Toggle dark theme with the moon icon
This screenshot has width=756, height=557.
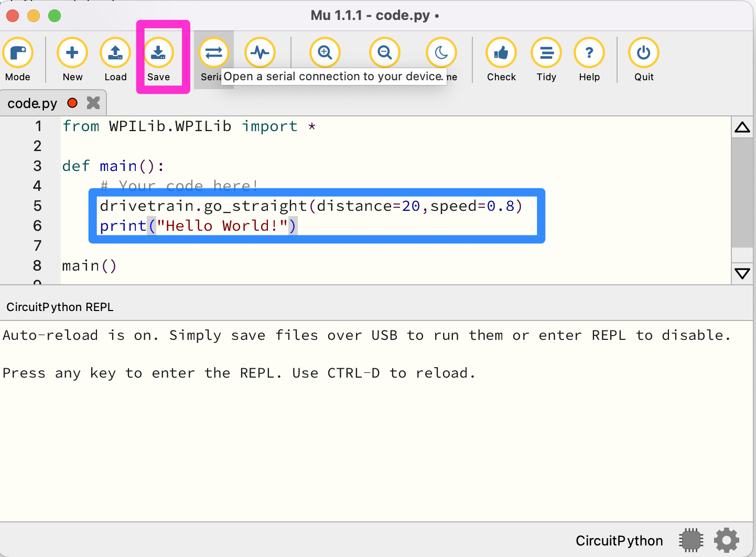tap(441, 52)
